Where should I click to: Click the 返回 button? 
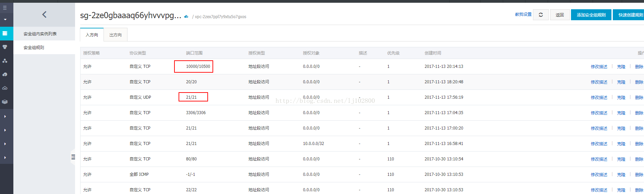tap(560, 15)
